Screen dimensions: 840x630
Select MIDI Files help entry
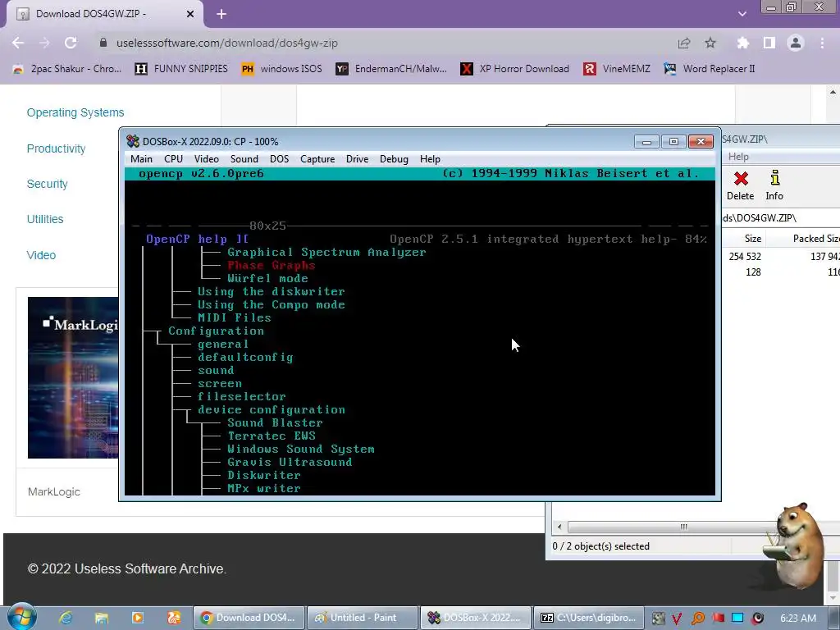[x=235, y=317]
